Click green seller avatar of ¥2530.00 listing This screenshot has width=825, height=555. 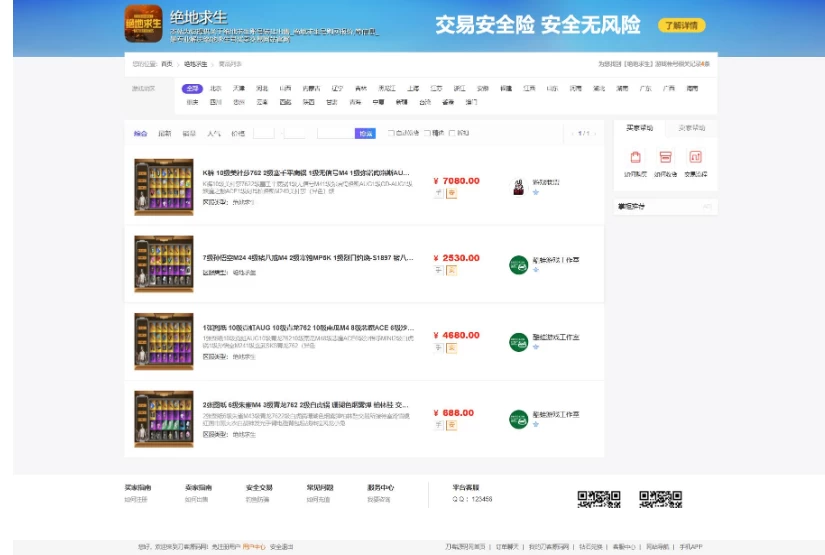(x=518, y=265)
